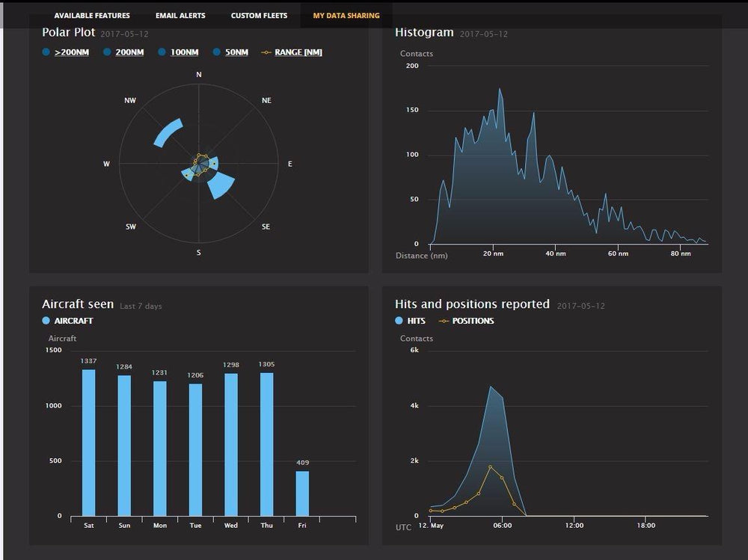
Task: Click the 06:00 label on UTC axis
Action: click(x=503, y=525)
